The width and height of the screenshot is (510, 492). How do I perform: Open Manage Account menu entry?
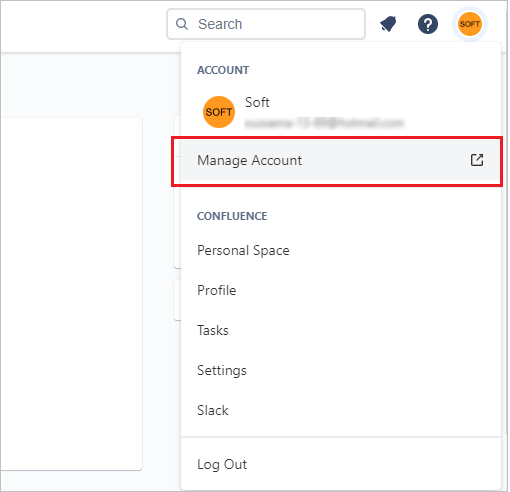[x=340, y=160]
